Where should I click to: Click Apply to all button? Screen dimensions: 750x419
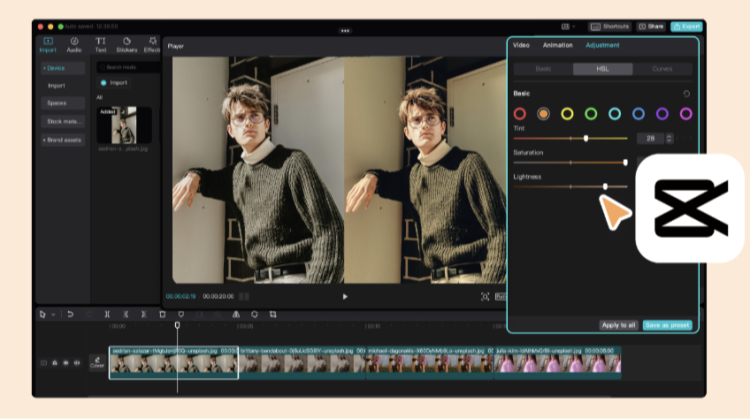point(618,325)
